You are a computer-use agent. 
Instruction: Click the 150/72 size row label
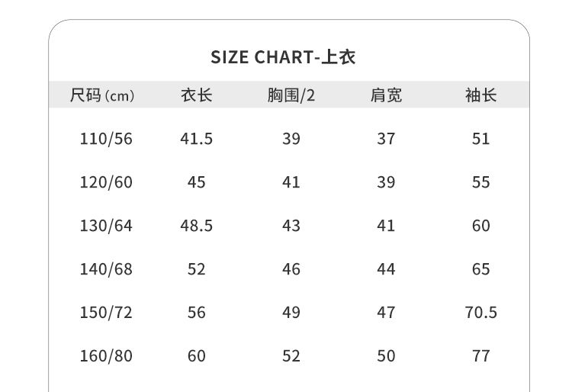tap(106, 313)
